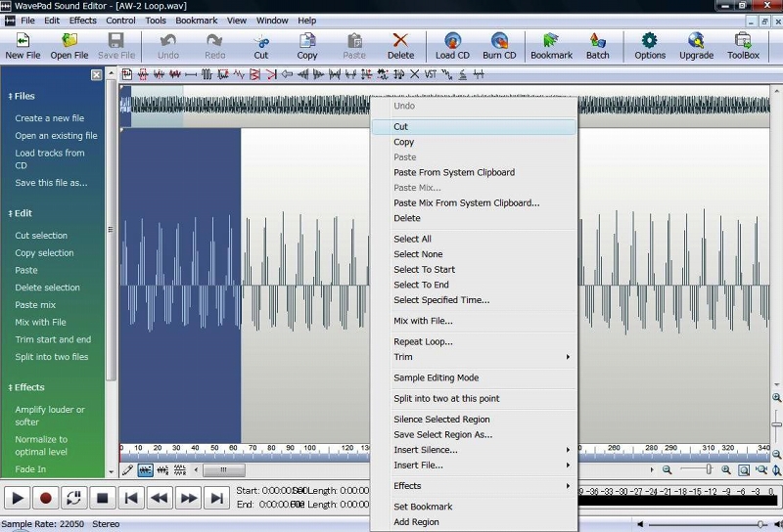
Task: Click the Copy toolbar icon
Action: [x=307, y=40]
